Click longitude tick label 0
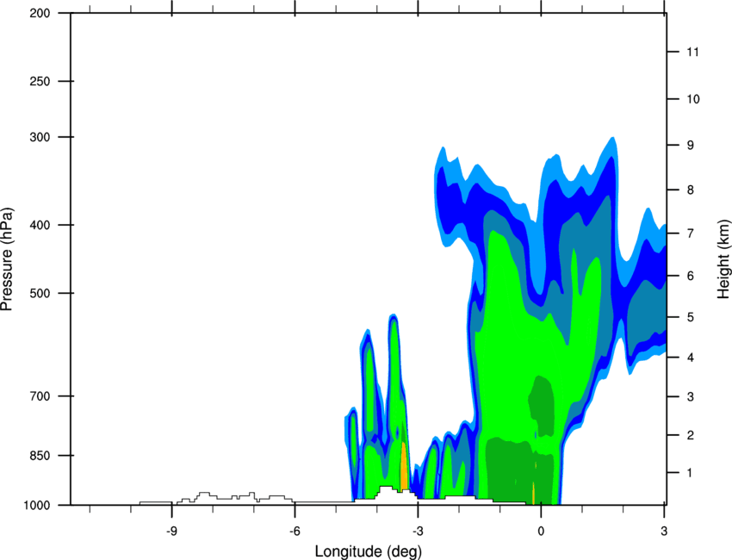This screenshot has height=560, width=732. click(x=541, y=531)
